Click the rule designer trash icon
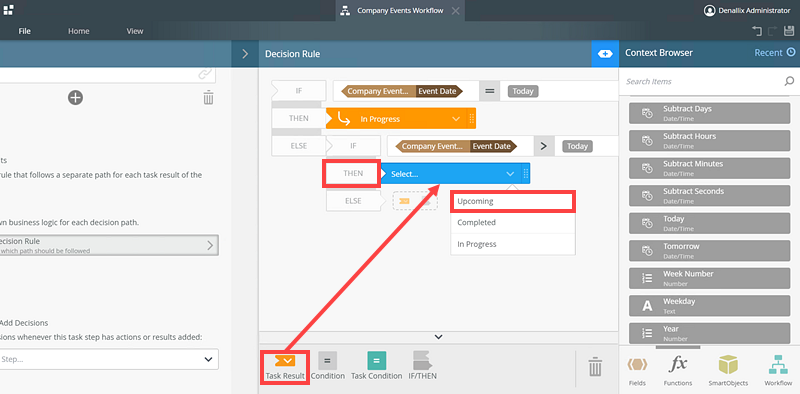Screen dimensions: 800x394 595,367
